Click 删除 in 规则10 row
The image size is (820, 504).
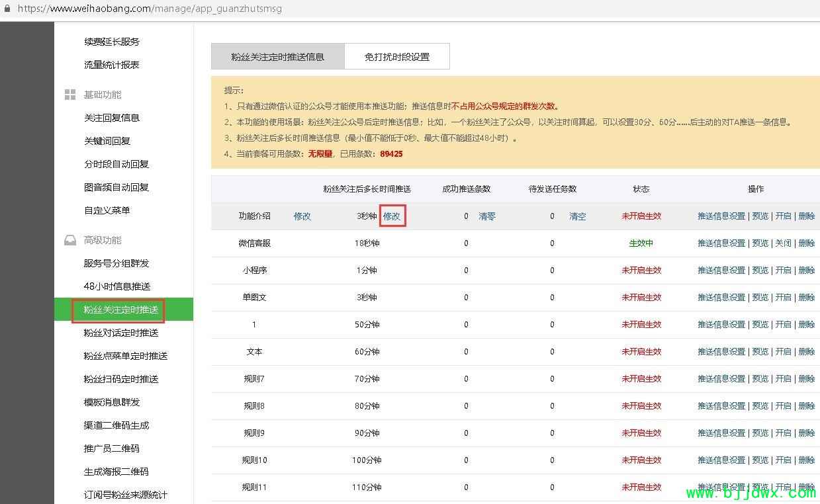click(807, 460)
